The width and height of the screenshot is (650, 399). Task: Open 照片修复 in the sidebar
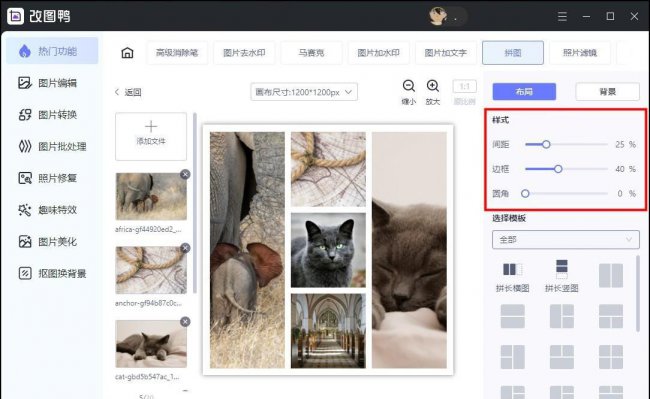coord(47,178)
